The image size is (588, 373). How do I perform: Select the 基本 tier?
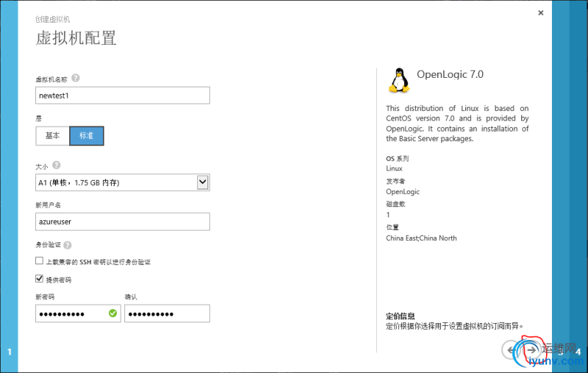click(x=52, y=136)
